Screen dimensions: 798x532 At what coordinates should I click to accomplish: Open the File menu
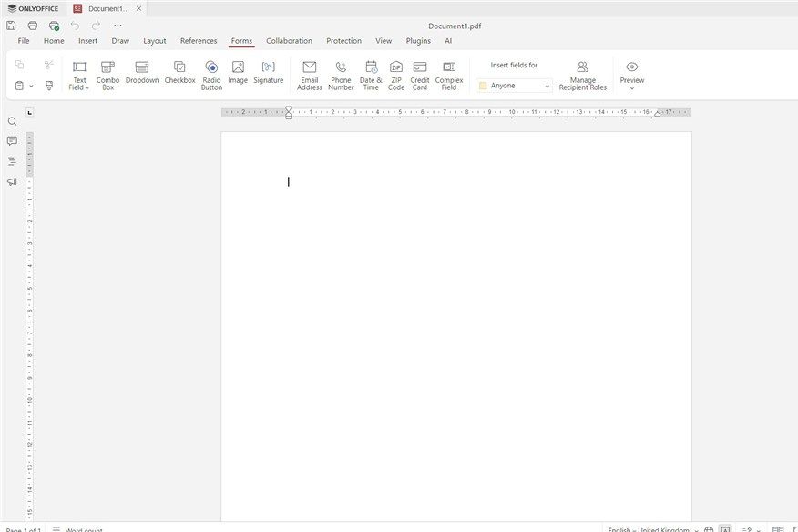point(24,41)
